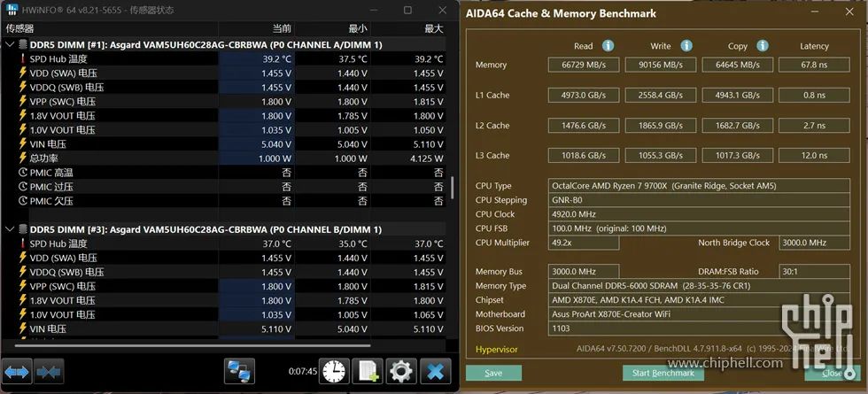The height and width of the screenshot is (394, 868).
Task: Click the info icon next to Copy
Action: click(x=763, y=46)
